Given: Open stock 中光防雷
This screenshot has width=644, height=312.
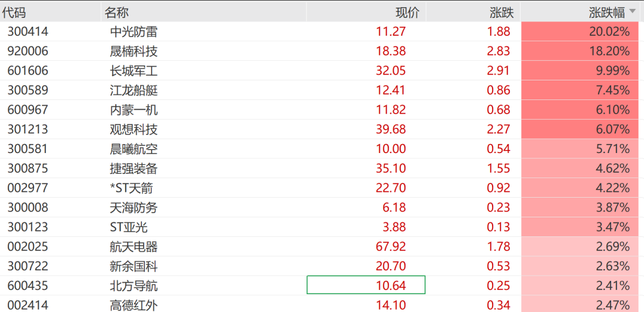Looking at the screenshot, I should (x=134, y=32).
